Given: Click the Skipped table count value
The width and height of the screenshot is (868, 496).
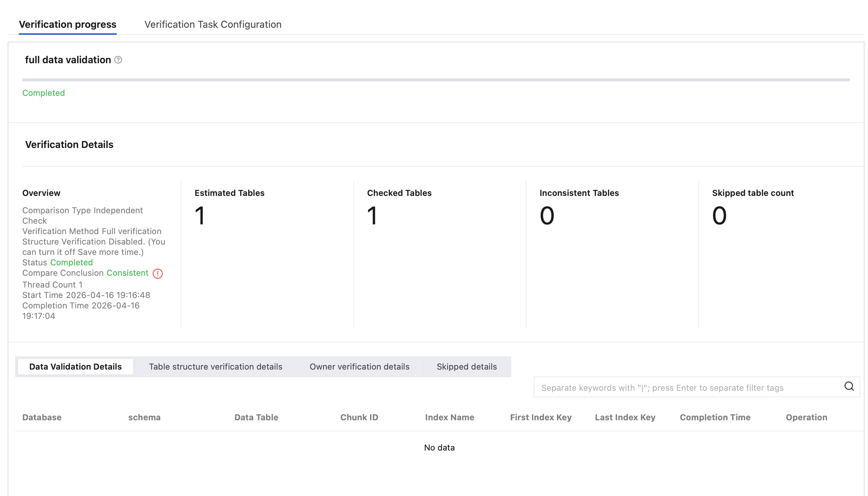Looking at the screenshot, I should [x=719, y=216].
